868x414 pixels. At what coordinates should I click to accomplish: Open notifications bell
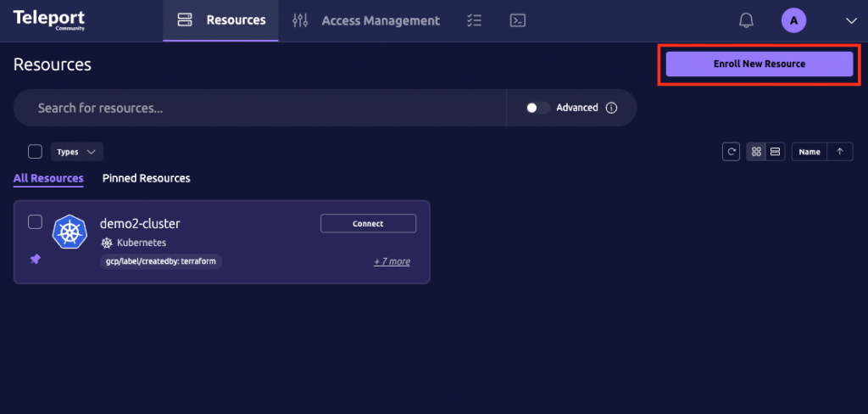click(x=746, y=20)
